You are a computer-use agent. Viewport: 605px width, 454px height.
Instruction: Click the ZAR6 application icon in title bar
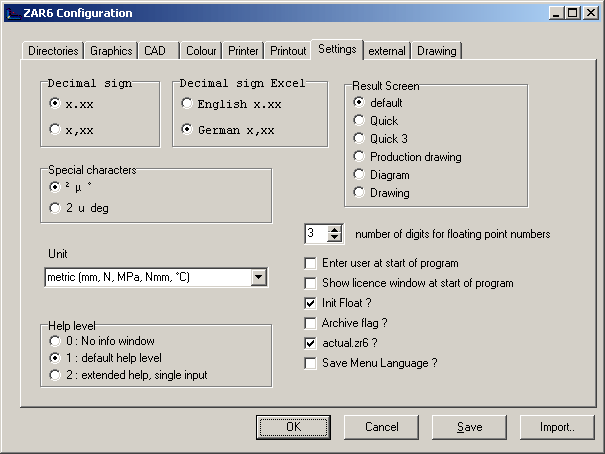click(12, 13)
